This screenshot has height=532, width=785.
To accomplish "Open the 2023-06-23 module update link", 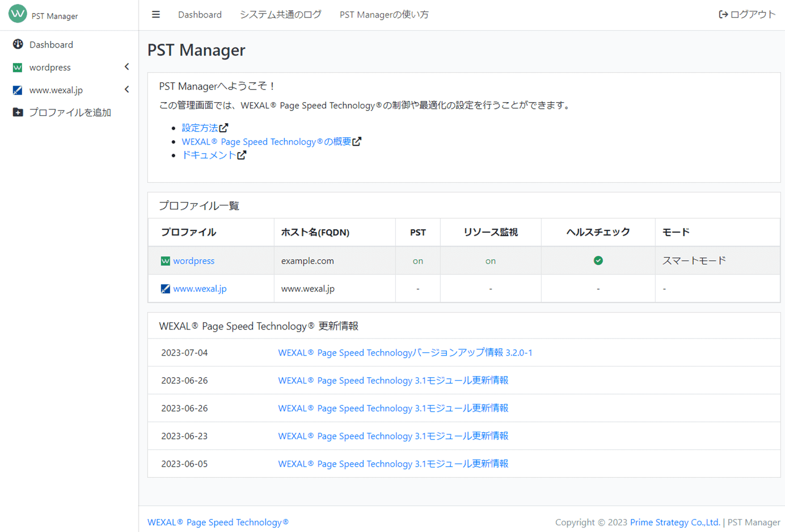I will 393,436.
